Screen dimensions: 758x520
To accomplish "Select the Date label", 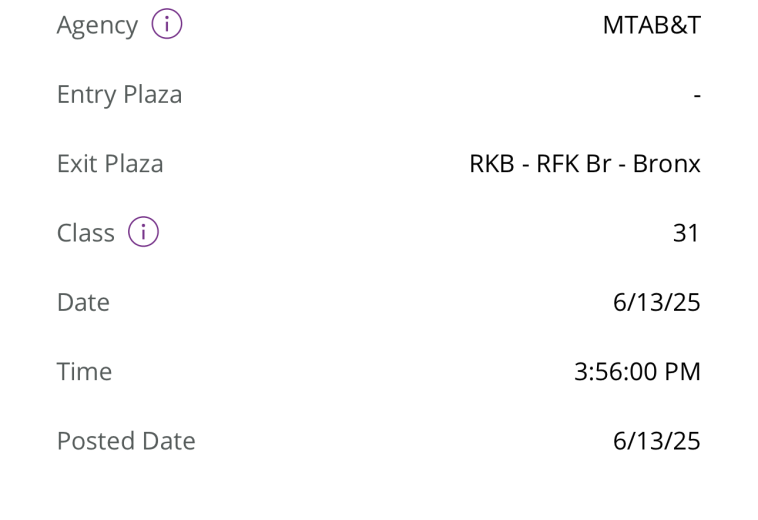I will [x=83, y=303].
